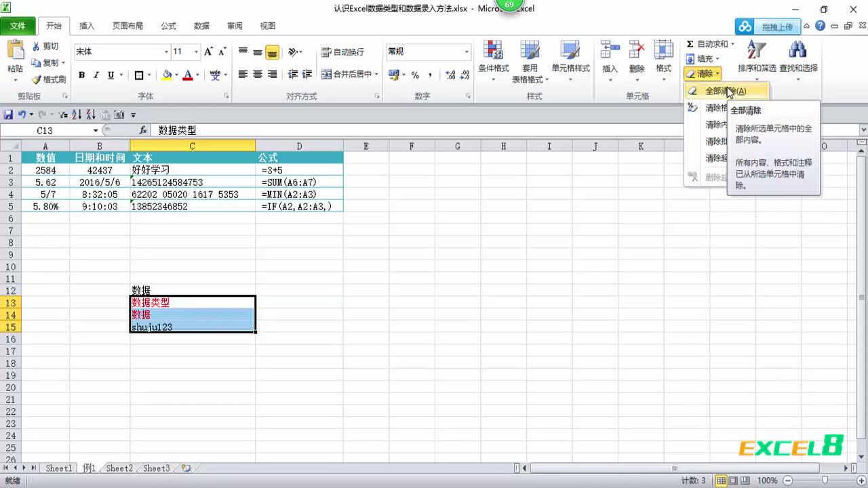This screenshot has height=488, width=868.
Task: Open the font name 宋体 dropdown
Action: [166, 52]
